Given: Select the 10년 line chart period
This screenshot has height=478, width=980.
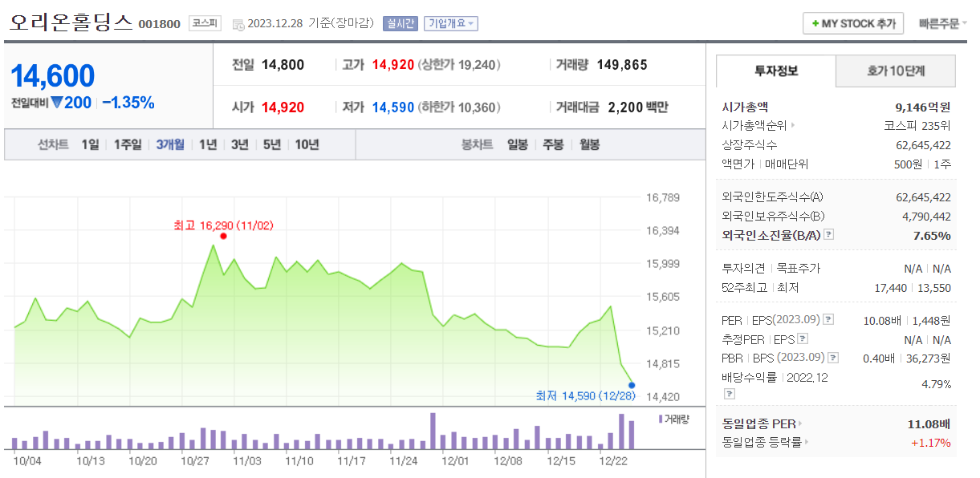Looking at the screenshot, I should tap(307, 144).
